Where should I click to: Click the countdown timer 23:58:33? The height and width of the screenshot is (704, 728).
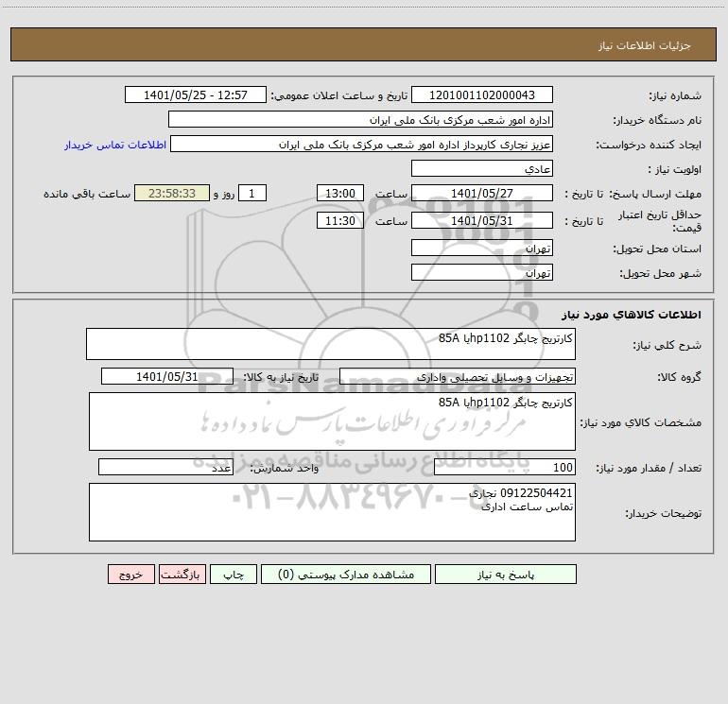point(172,193)
